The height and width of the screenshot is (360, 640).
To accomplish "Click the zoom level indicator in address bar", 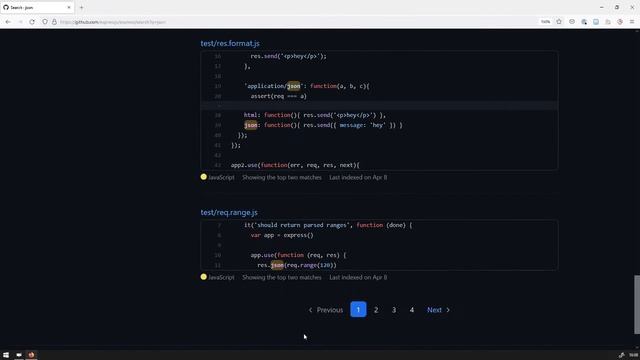I will (x=546, y=22).
